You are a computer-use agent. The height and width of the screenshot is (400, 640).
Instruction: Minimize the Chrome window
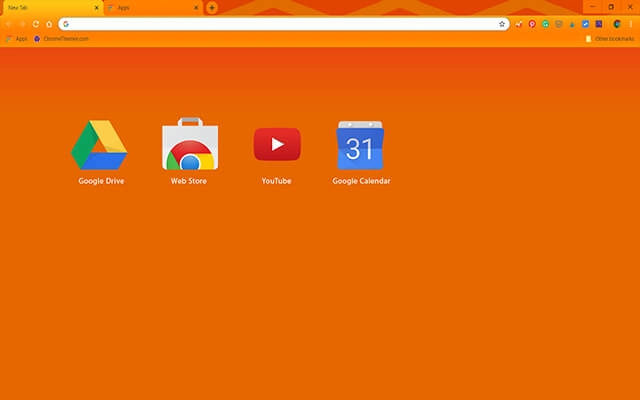click(592, 7)
